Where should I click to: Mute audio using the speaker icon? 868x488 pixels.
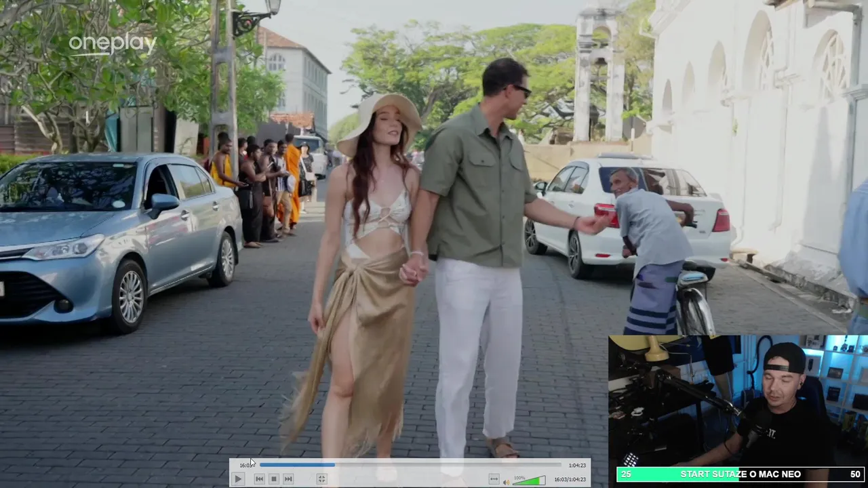506,482
